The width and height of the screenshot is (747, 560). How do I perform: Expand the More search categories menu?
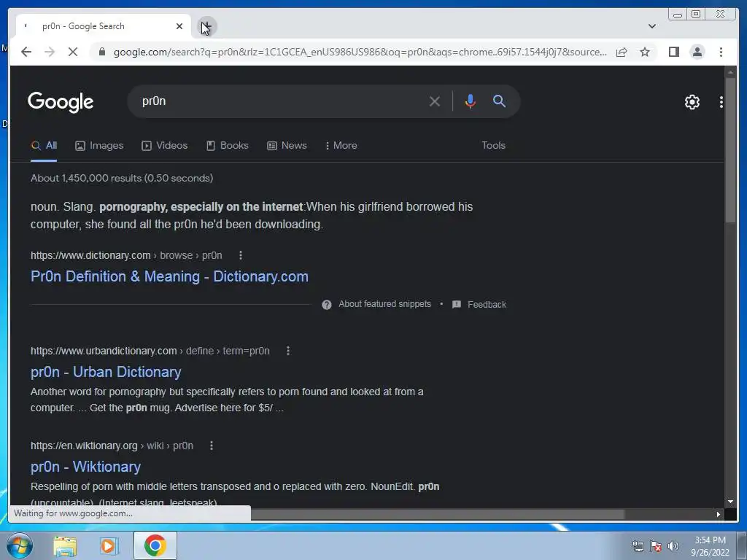pos(341,146)
